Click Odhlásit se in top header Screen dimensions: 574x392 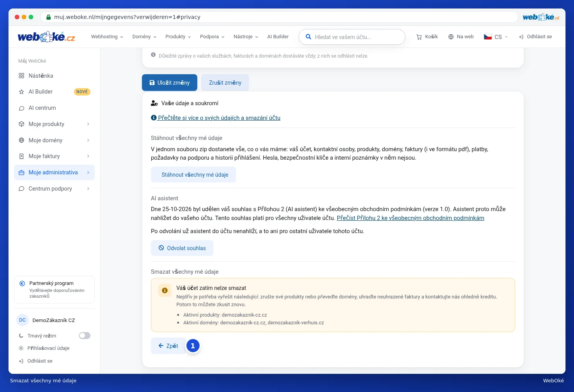pos(535,37)
